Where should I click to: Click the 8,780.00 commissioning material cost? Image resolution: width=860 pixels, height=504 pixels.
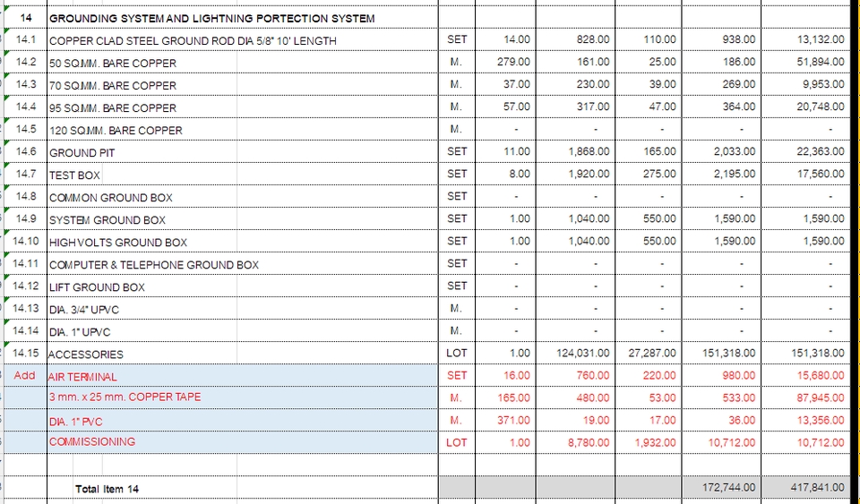pyautogui.click(x=575, y=442)
